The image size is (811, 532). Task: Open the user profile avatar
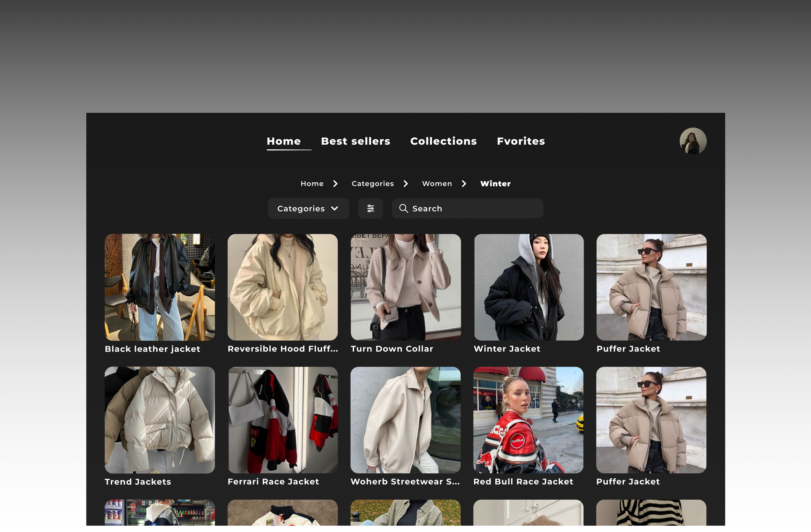click(x=693, y=141)
